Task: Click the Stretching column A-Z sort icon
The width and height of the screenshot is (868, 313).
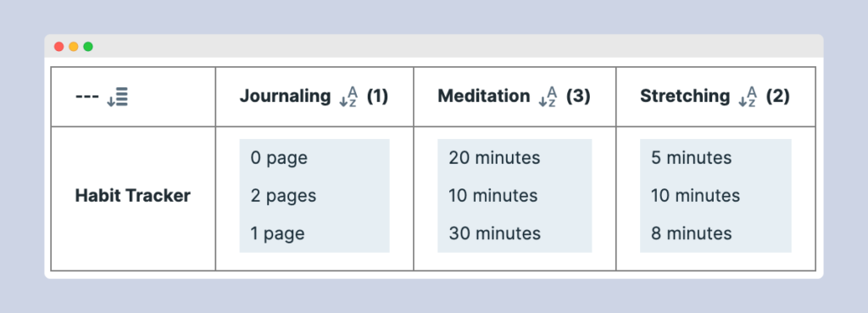Action: (x=748, y=97)
